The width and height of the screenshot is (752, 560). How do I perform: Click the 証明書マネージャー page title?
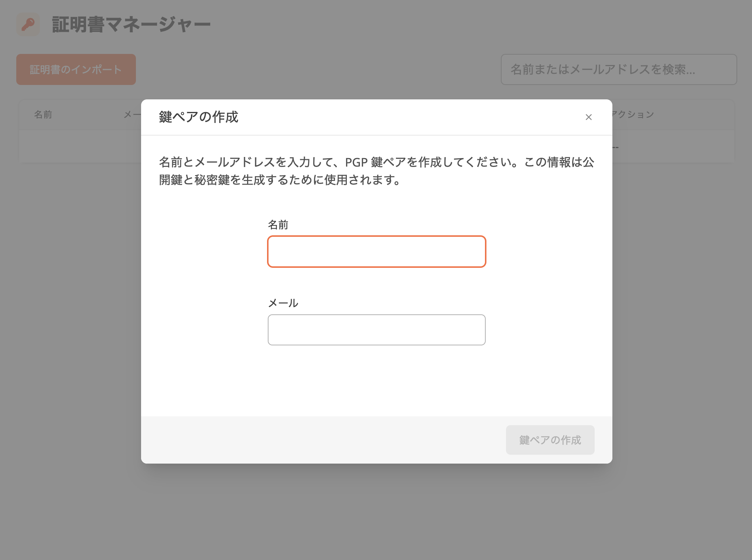point(131,24)
